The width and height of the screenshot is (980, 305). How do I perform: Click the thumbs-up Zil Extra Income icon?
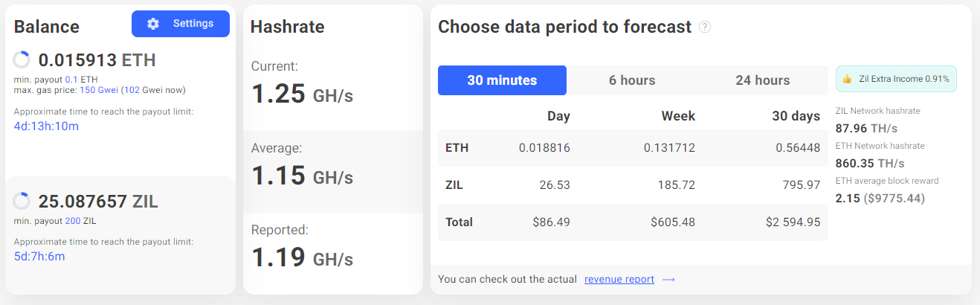pyautogui.click(x=848, y=79)
